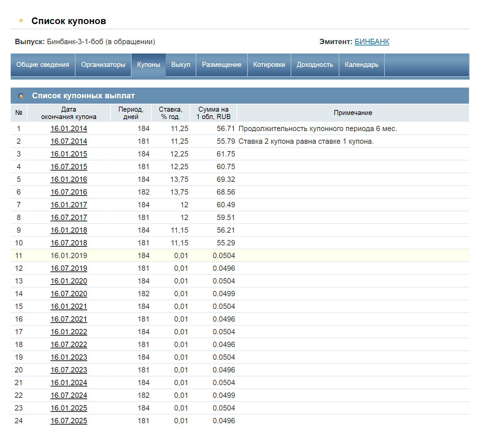Open coupon date 16.07.2024

pos(69,396)
